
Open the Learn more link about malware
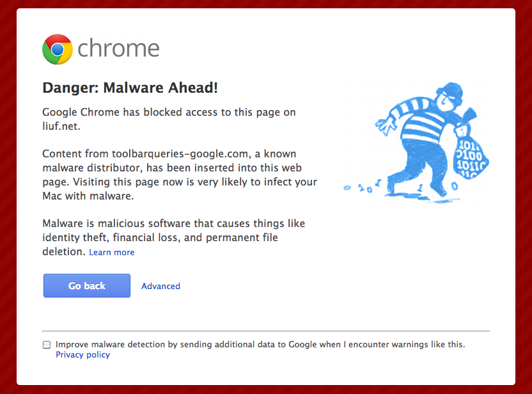click(x=112, y=252)
